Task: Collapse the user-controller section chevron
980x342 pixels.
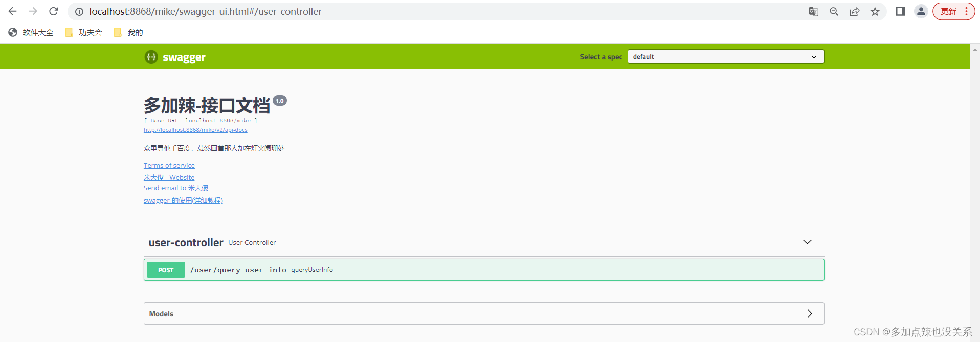Action: 807,242
